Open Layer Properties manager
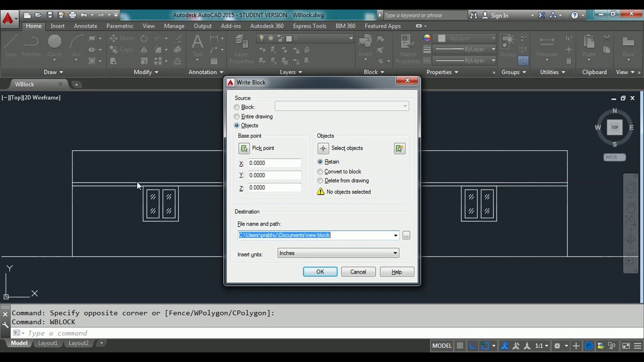 coord(242,49)
